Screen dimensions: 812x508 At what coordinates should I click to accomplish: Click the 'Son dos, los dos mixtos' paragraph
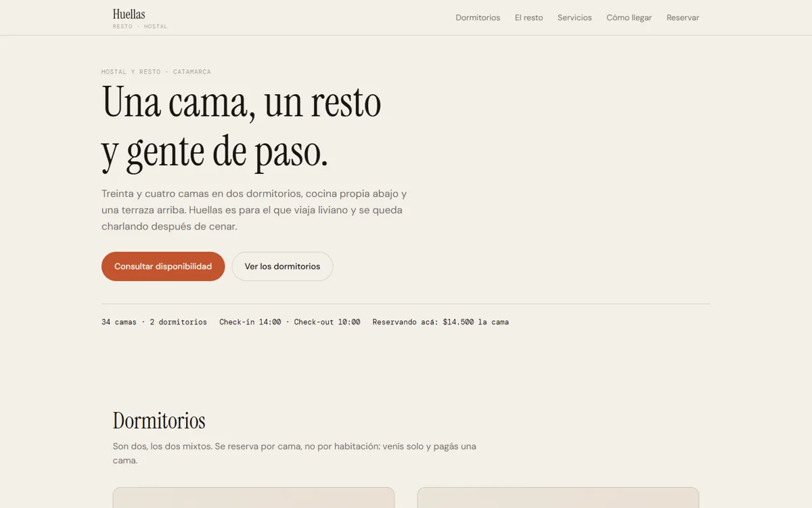(x=294, y=453)
